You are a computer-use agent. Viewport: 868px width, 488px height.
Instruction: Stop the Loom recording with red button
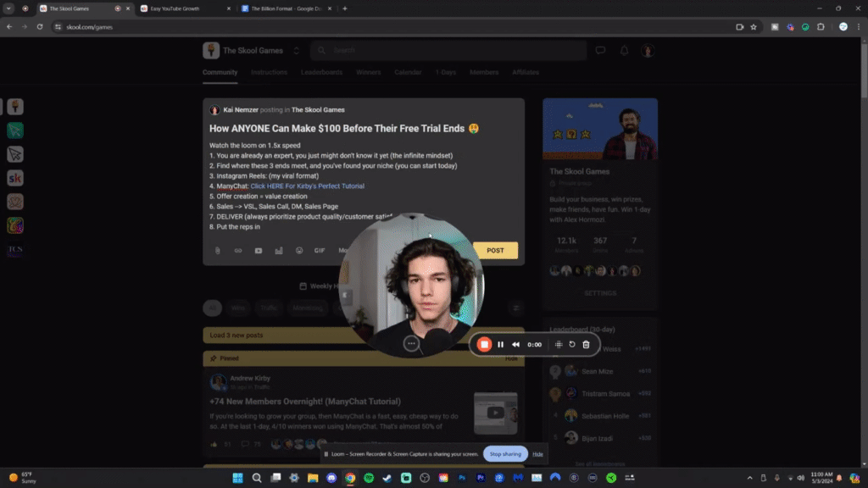[484, 344]
